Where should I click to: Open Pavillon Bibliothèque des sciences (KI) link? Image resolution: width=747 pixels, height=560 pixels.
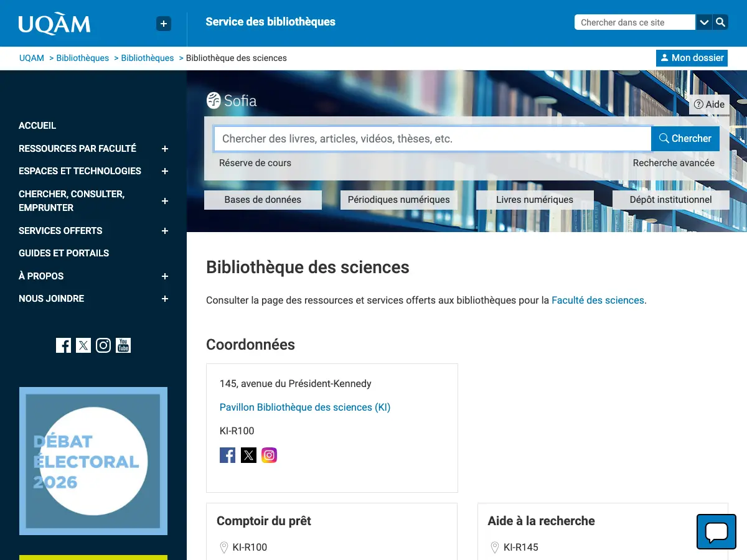click(x=305, y=408)
